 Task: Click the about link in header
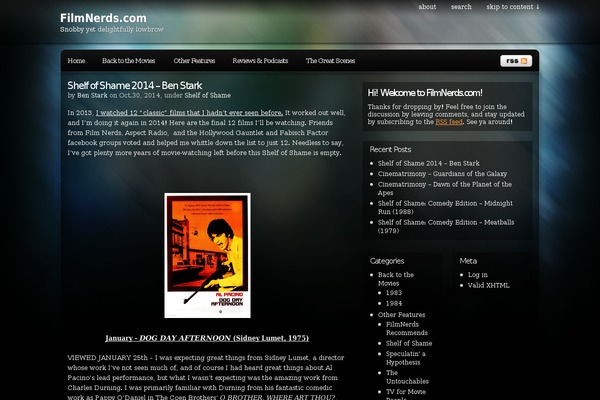(x=427, y=7)
